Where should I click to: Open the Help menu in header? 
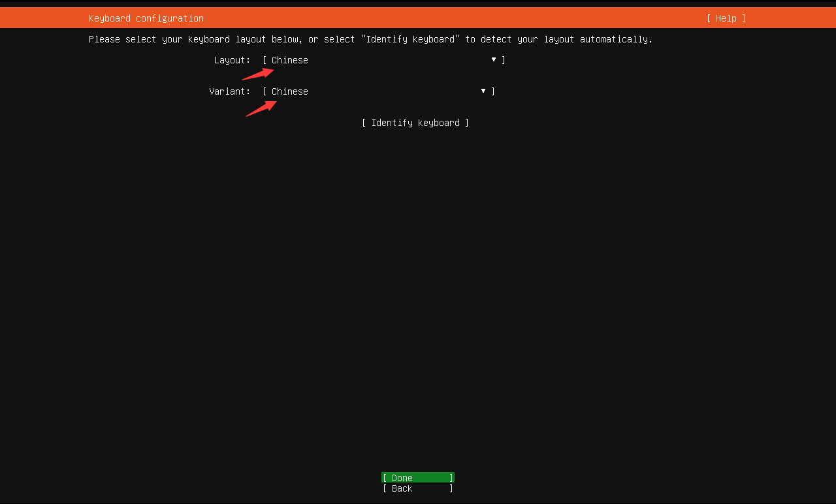coord(726,18)
